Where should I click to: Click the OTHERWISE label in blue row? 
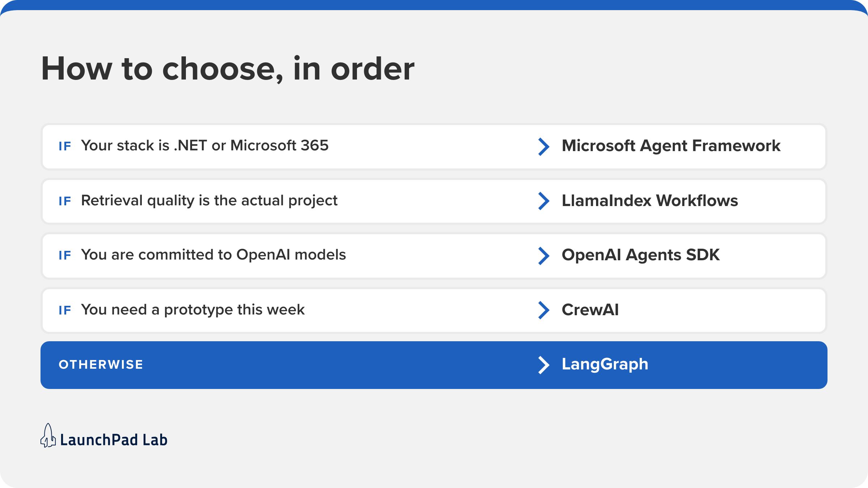(101, 364)
